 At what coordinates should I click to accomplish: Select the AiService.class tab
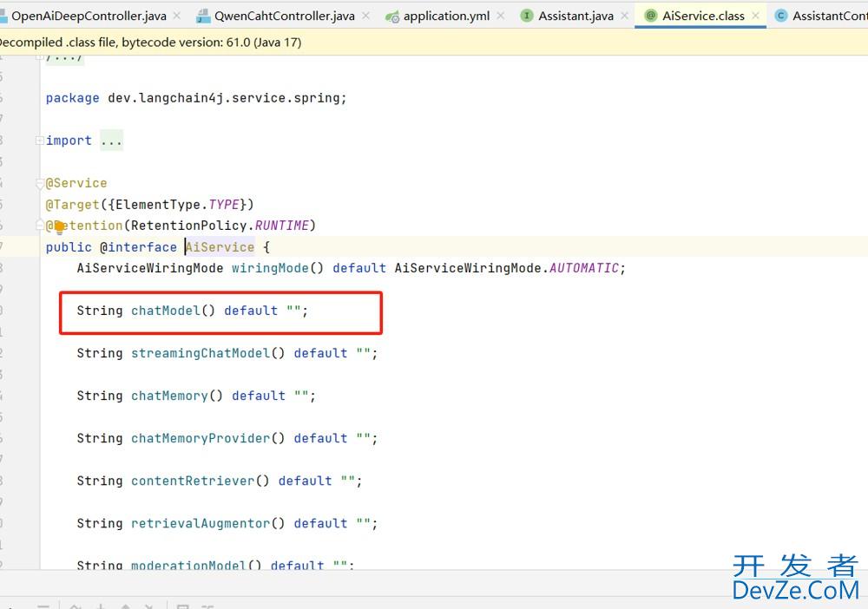[x=703, y=16]
